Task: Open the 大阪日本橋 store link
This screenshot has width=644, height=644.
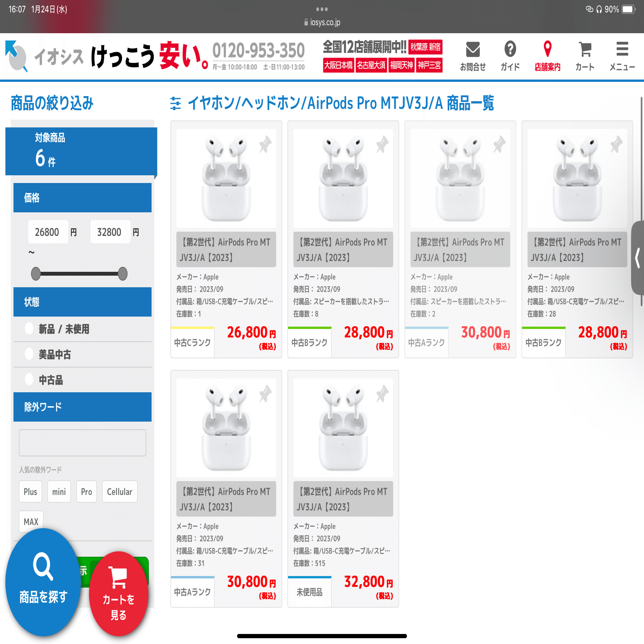Action: (x=338, y=65)
